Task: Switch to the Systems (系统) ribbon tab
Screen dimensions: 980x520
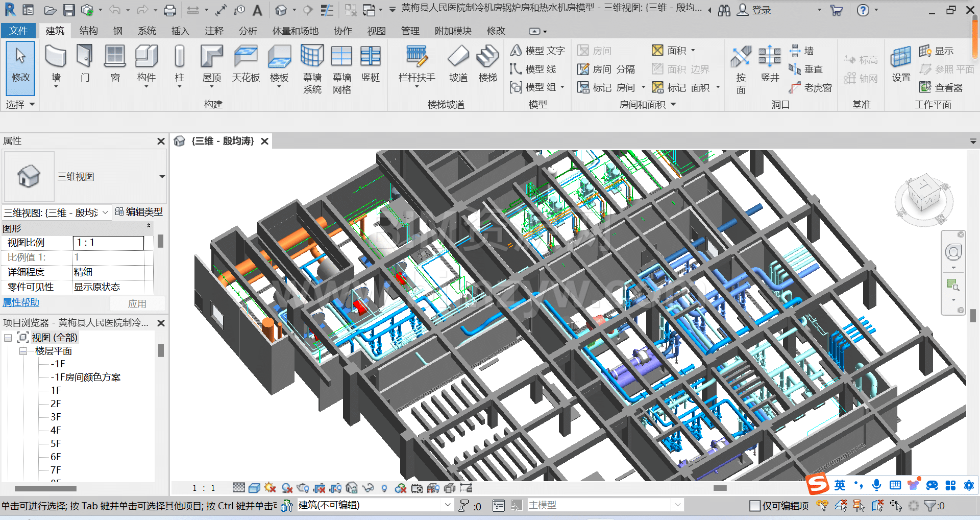Action: (147, 31)
